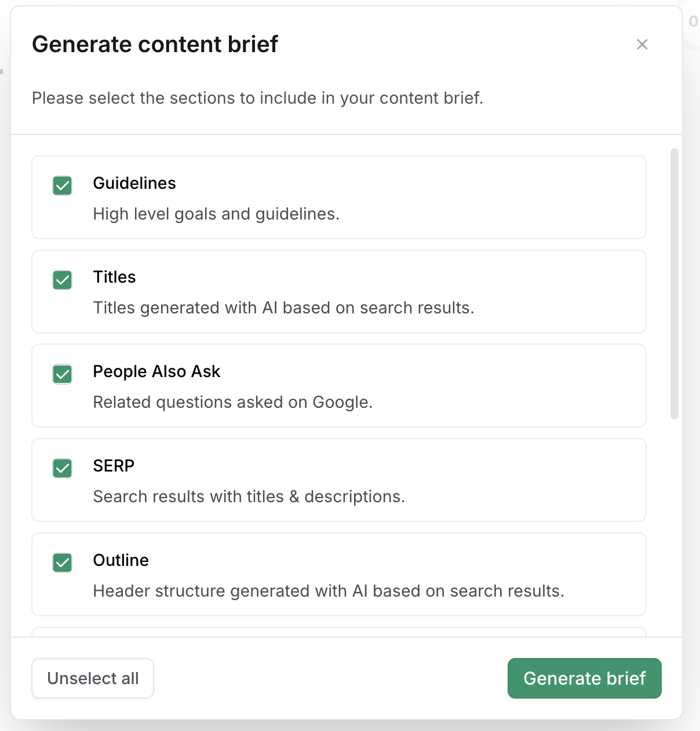
Task: Click the Titles section heading text
Action: tap(115, 277)
